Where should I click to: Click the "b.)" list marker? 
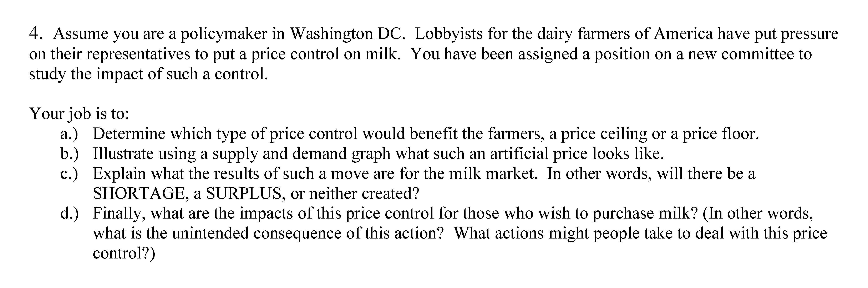[x=69, y=154]
